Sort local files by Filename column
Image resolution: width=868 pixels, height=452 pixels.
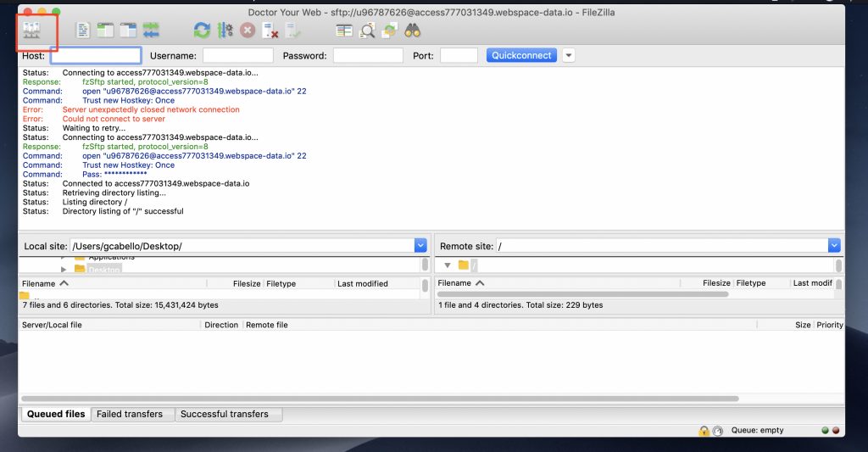tap(113, 283)
